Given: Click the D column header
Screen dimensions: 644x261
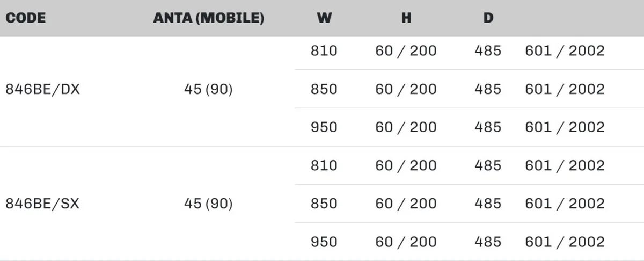Looking at the screenshot, I should tap(488, 18).
